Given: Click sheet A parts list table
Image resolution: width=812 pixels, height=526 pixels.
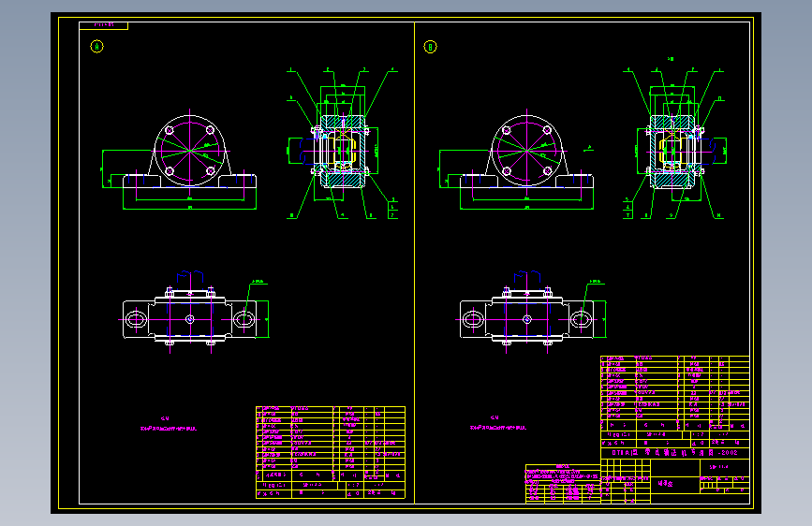Looking at the screenshot, I should [x=331, y=452].
